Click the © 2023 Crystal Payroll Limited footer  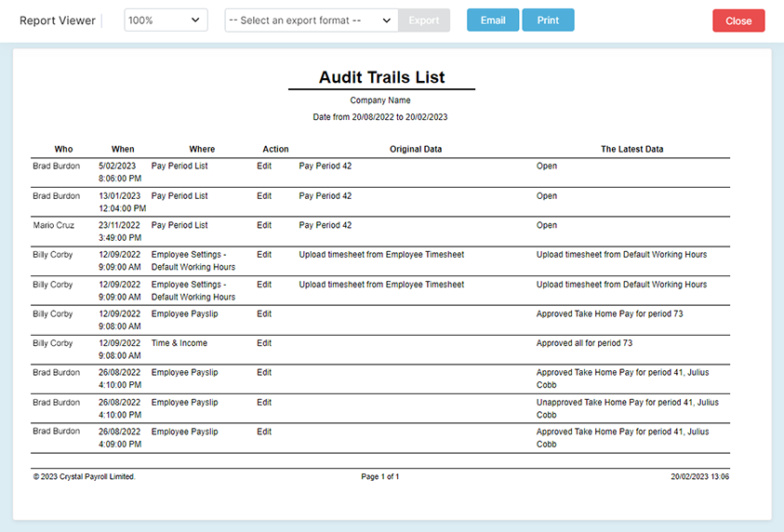point(84,477)
